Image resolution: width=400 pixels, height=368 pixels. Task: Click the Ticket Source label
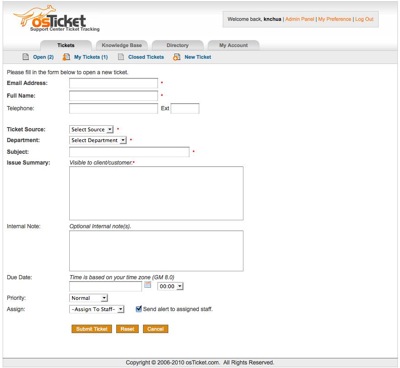[26, 129]
